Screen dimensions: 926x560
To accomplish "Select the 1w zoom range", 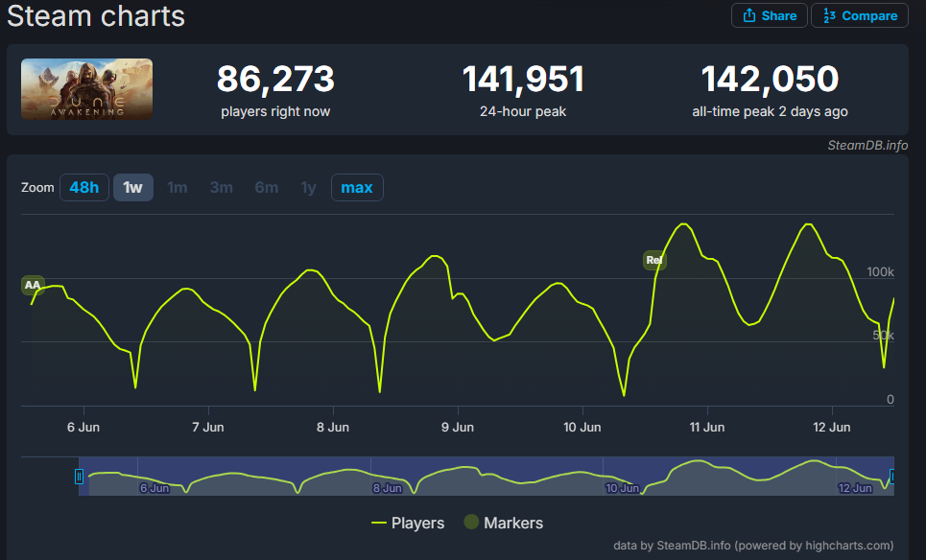I will coord(132,188).
